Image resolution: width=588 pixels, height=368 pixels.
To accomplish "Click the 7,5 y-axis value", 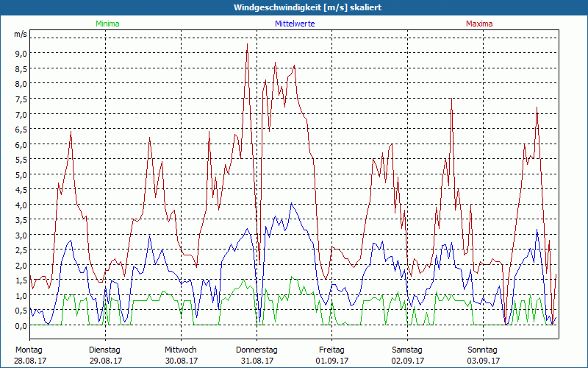I will pyautogui.click(x=21, y=99).
